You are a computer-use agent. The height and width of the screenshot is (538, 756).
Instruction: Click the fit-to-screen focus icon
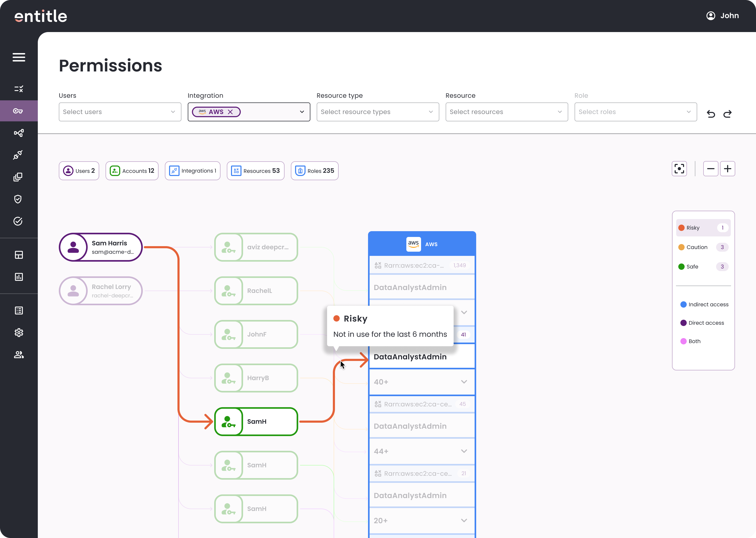pos(679,169)
